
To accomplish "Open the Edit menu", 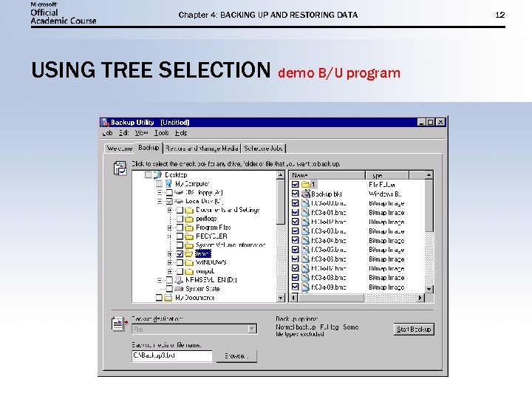I will coord(123,133).
